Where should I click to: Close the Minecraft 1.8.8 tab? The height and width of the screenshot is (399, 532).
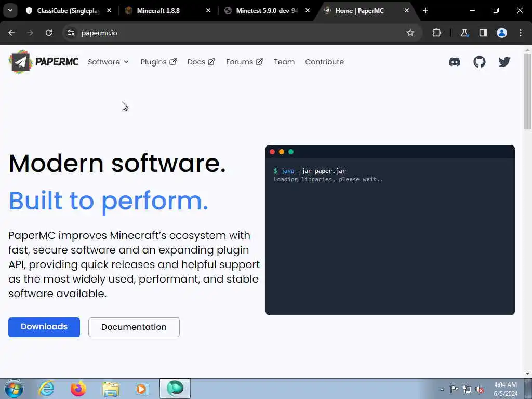pyautogui.click(x=208, y=10)
